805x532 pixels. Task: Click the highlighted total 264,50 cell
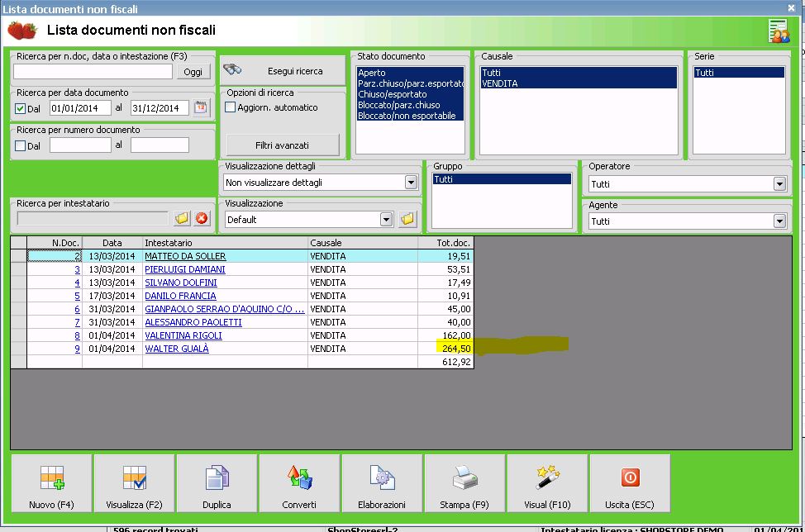click(445, 349)
